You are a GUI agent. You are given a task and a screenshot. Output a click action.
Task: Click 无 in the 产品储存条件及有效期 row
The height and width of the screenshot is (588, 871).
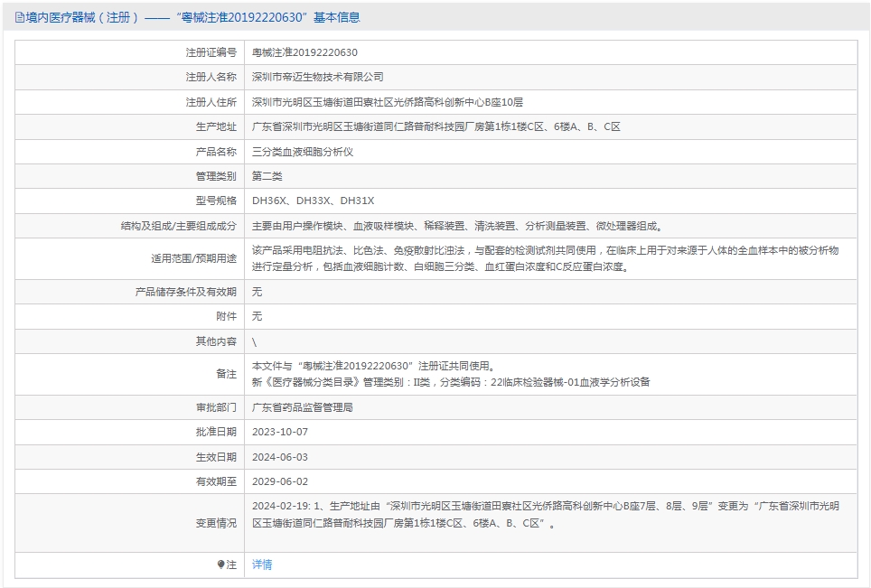[x=257, y=292]
